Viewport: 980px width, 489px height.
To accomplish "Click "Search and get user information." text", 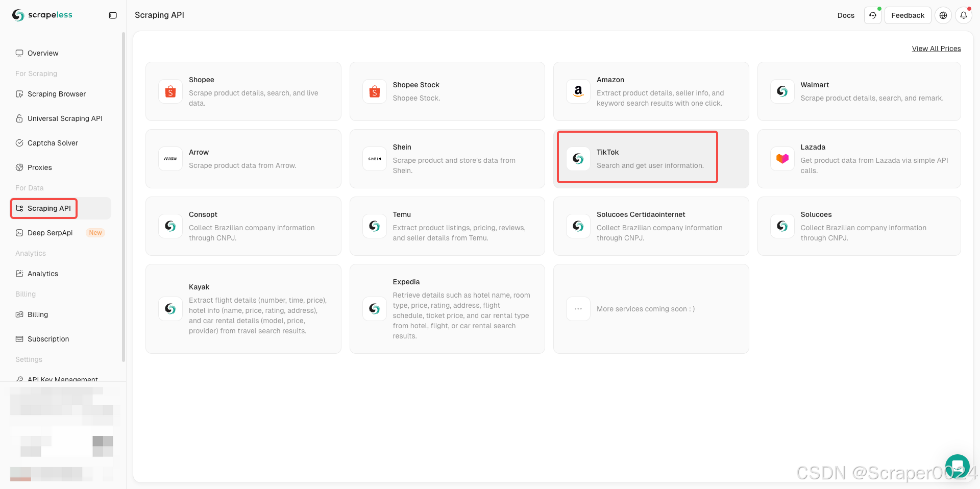I will point(650,165).
